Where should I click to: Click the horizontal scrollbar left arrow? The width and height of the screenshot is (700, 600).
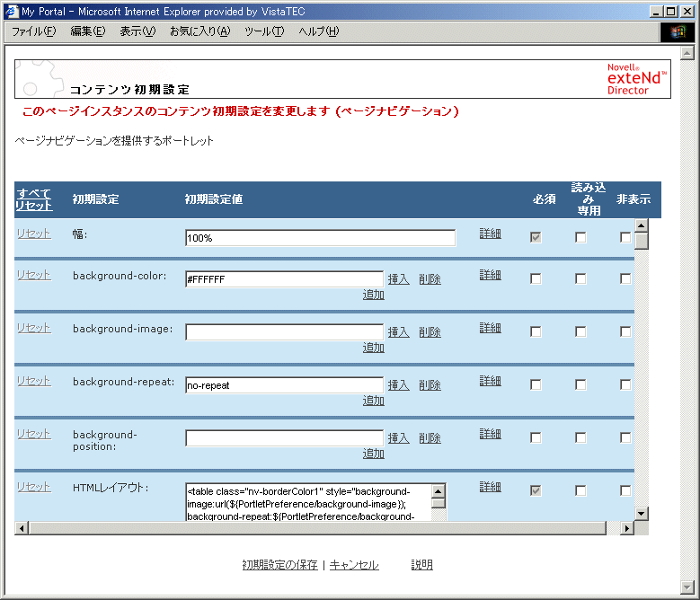point(22,528)
